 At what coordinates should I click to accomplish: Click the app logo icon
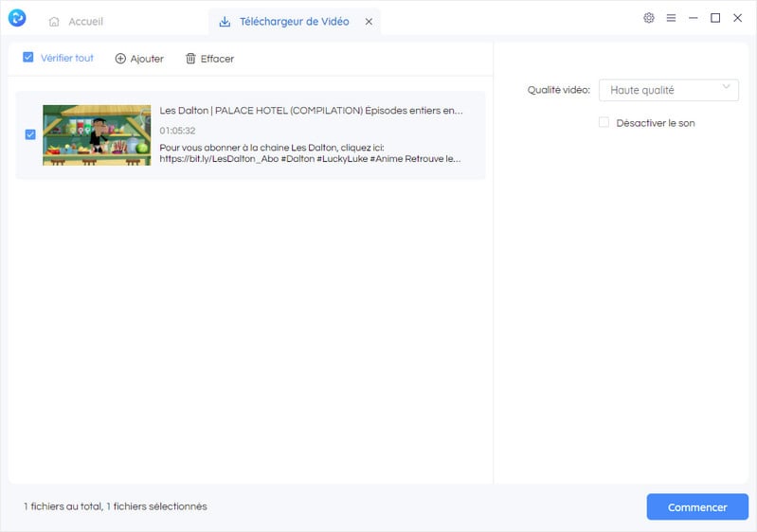coord(17,18)
